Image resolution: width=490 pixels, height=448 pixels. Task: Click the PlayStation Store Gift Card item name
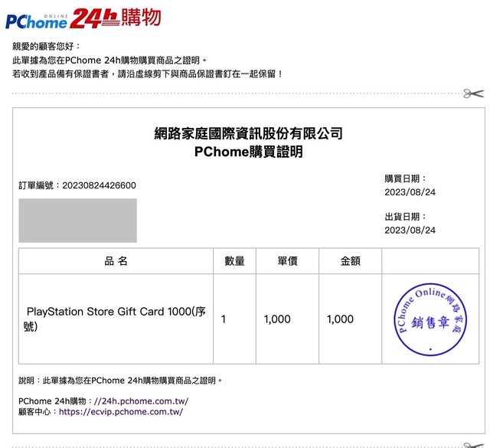click(x=115, y=319)
